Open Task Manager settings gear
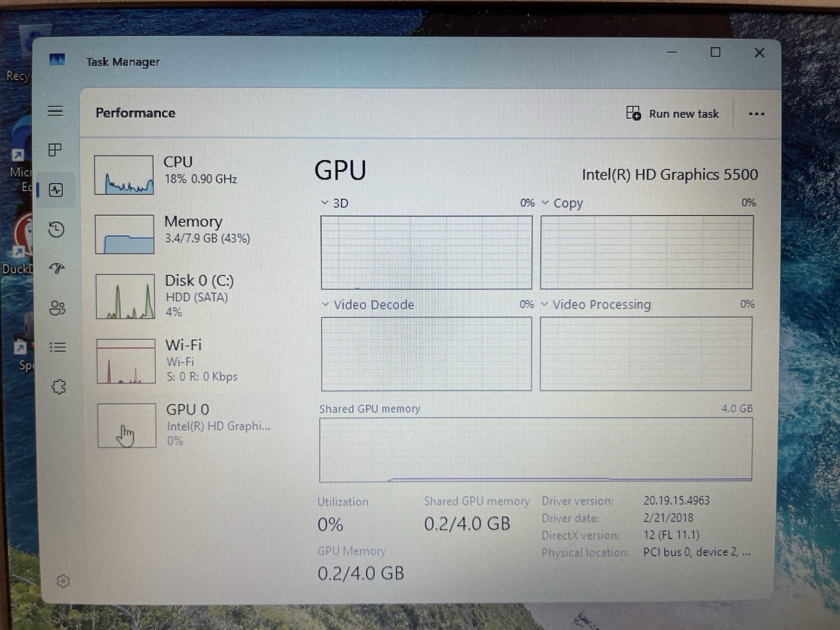The height and width of the screenshot is (630, 840). tap(63, 581)
